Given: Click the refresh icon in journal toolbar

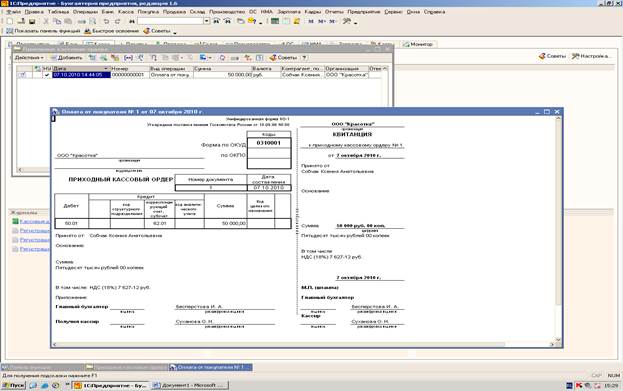Looking at the screenshot, I should click(x=222, y=58).
